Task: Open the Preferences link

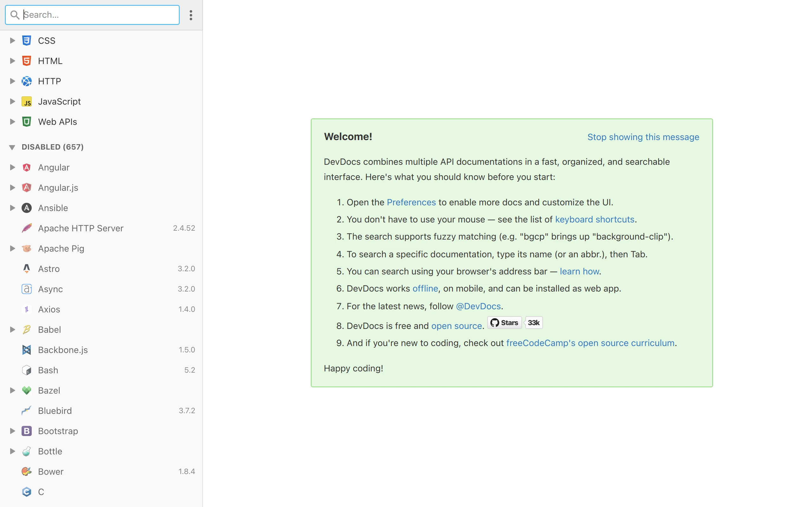Action: pos(411,202)
